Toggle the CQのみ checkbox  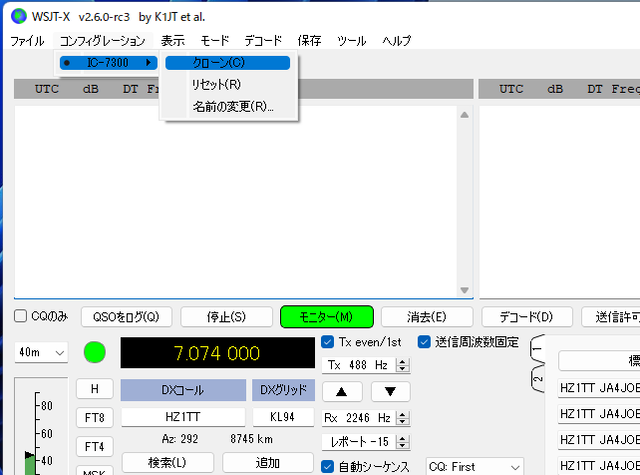tap(20, 316)
